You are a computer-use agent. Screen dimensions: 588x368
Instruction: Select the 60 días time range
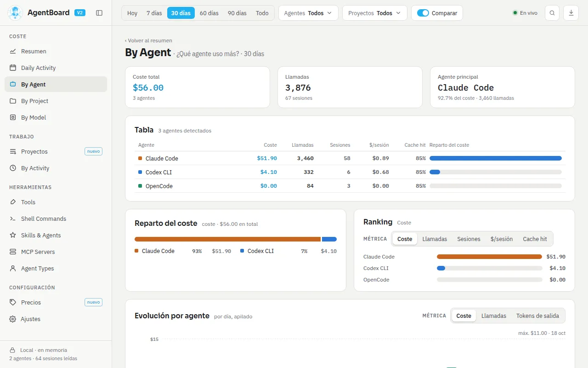pos(209,13)
